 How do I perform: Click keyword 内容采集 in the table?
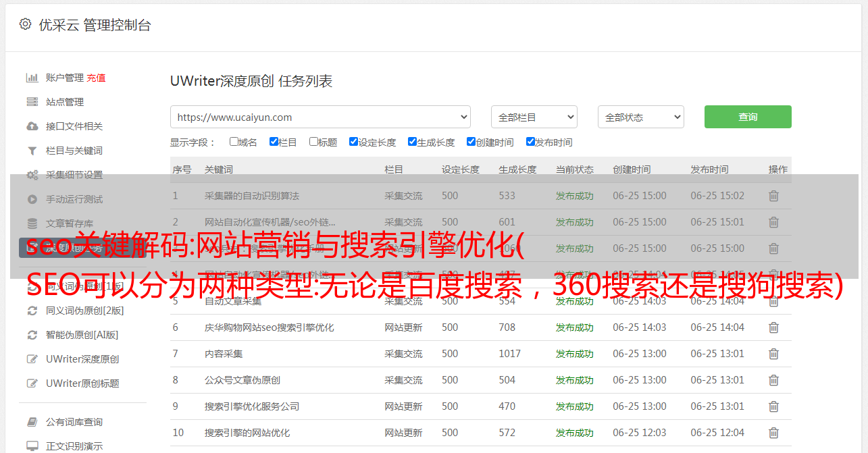tap(224, 354)
